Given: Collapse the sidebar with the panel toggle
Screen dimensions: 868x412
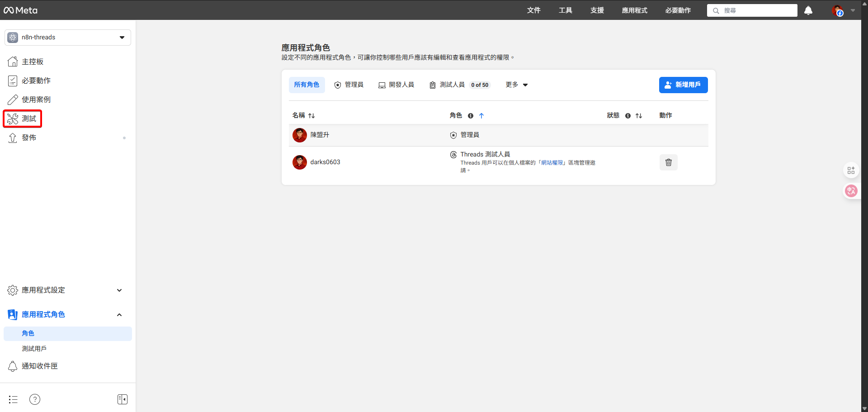Looking at the screenshot, I should 122,399.
